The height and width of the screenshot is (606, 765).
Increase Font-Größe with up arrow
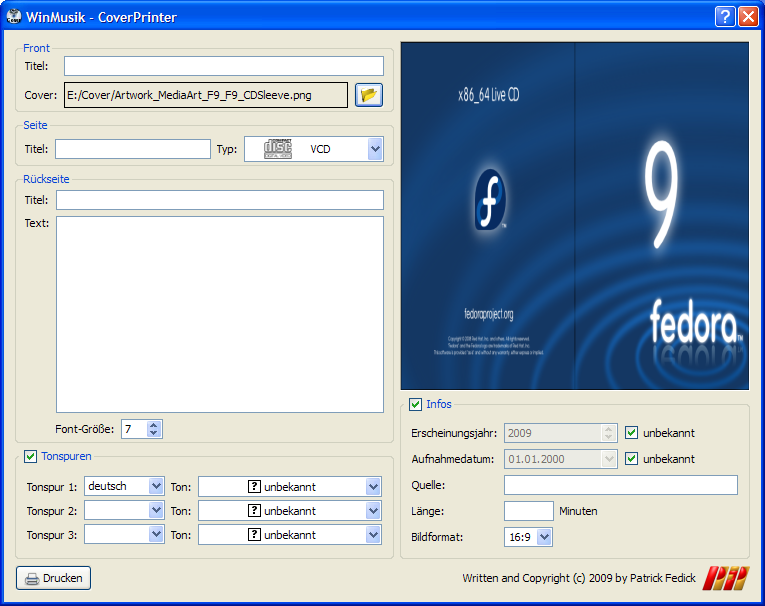tap(154, 425)
